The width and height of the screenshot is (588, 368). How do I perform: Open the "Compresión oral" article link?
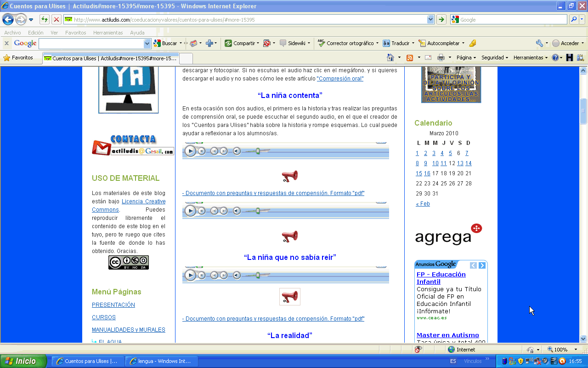(340, 79)
